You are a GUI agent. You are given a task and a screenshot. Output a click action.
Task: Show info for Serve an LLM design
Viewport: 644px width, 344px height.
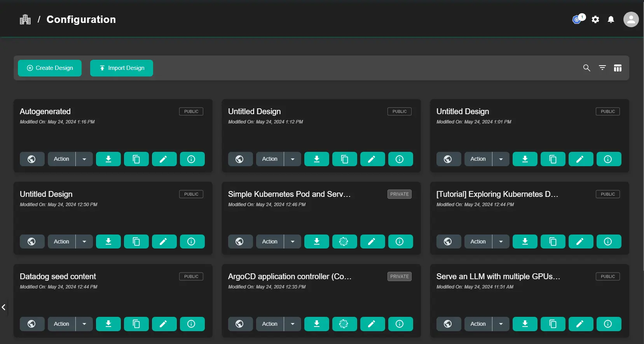click(x=609, y=324)
